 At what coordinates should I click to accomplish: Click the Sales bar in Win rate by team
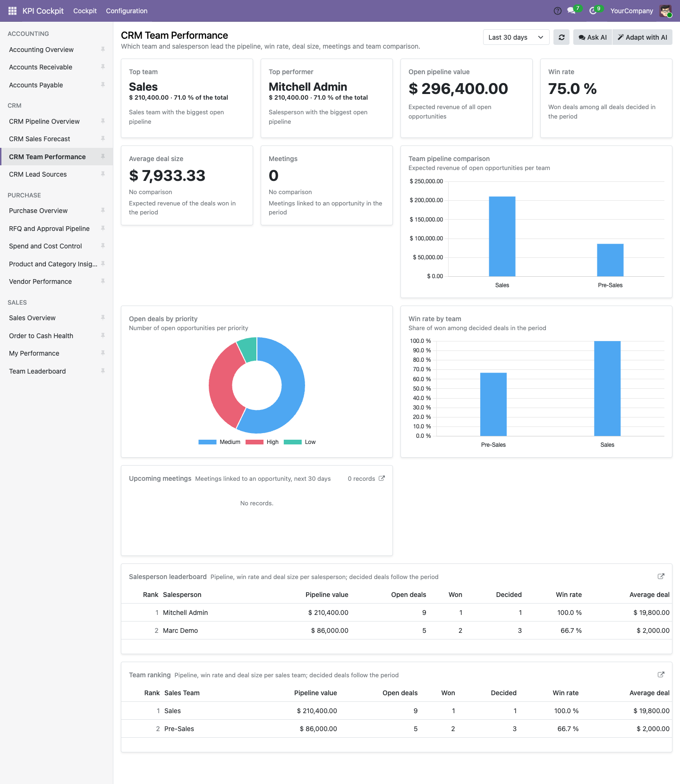point(607,388)
